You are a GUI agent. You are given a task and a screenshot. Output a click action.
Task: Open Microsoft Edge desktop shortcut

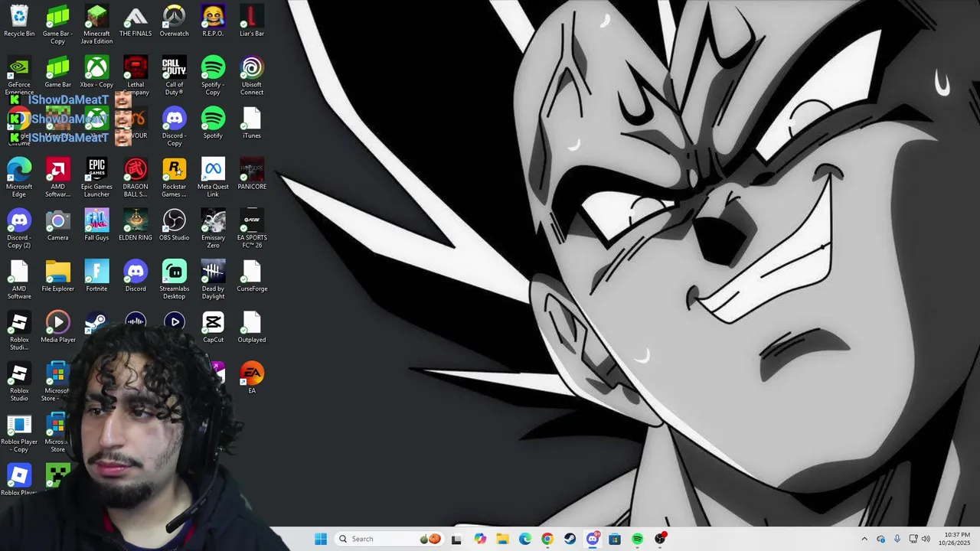coord(19,177)
